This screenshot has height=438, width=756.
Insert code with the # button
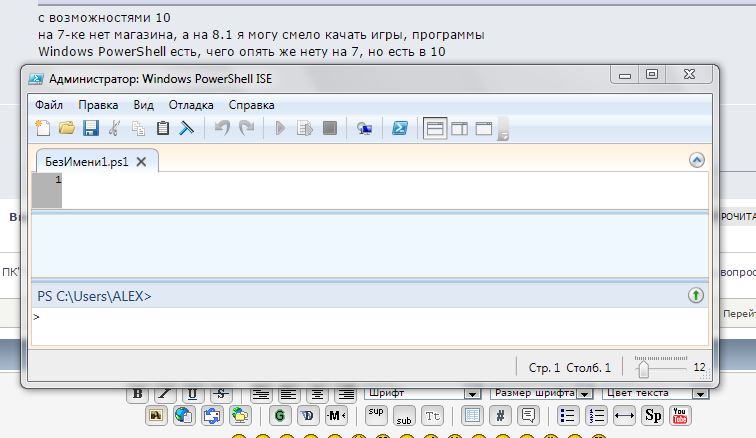click(x=500, y=415)
